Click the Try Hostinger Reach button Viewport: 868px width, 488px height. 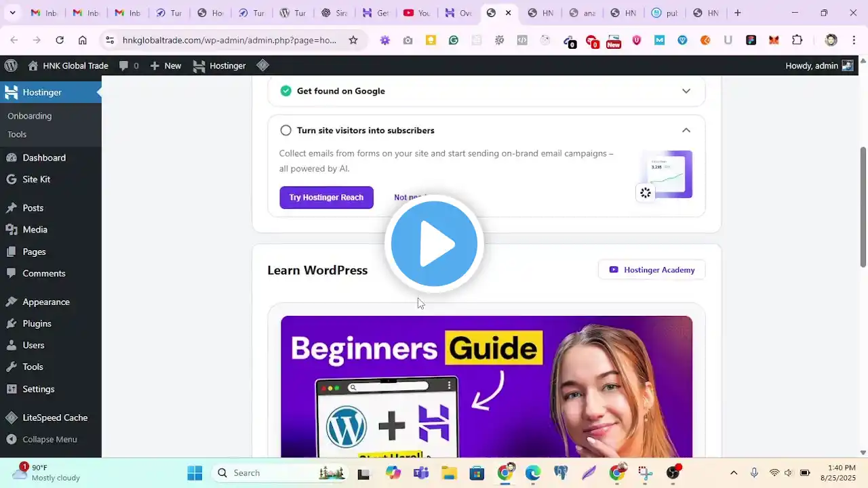326,197
